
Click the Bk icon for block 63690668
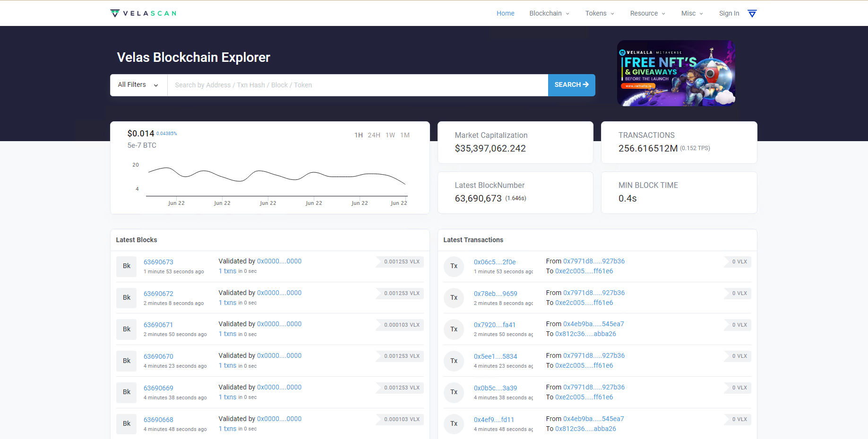coord(127,424)
